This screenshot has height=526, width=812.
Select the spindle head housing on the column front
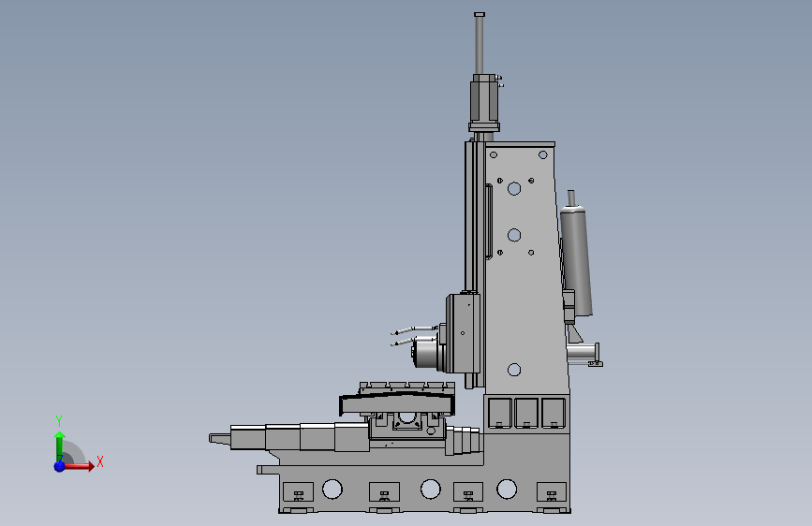pyautogui.click(x=463, y=333)
